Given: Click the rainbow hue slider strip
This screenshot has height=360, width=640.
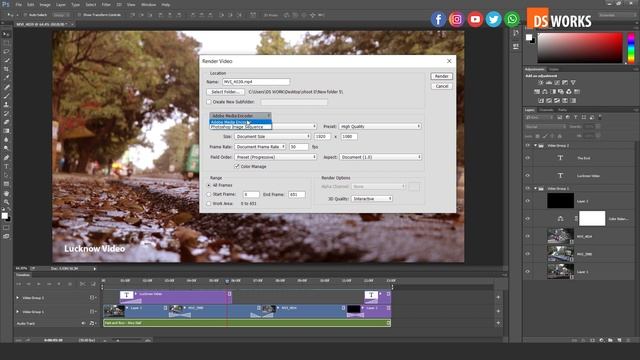Looking at the screenshot, I should 631,48.
